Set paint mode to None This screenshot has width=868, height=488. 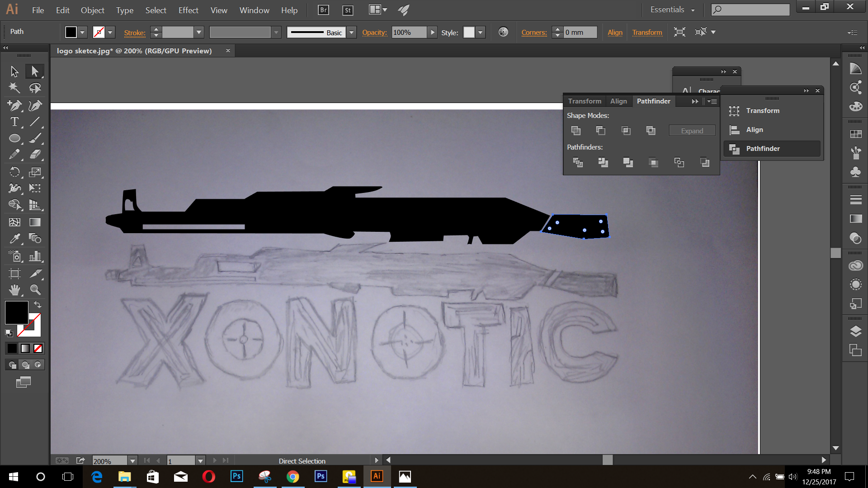[x=38, y=348]
